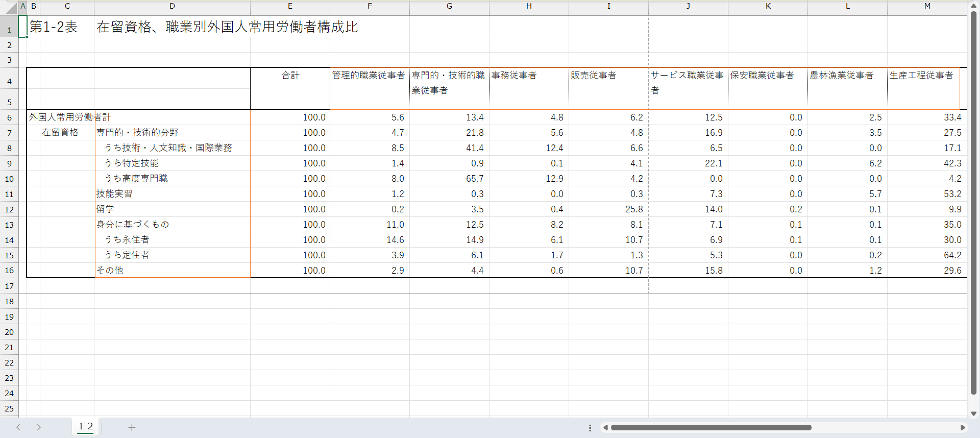The height and width of the screenshot is (438, 980).
Task: Click the vertical scrollbar up arrow
Action: click(973, 6)
